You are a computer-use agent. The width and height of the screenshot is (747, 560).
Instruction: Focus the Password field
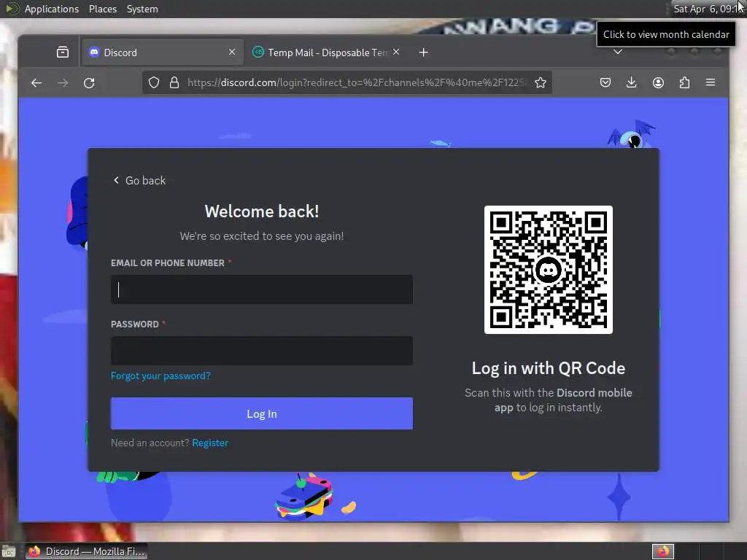tap(262, 351)
